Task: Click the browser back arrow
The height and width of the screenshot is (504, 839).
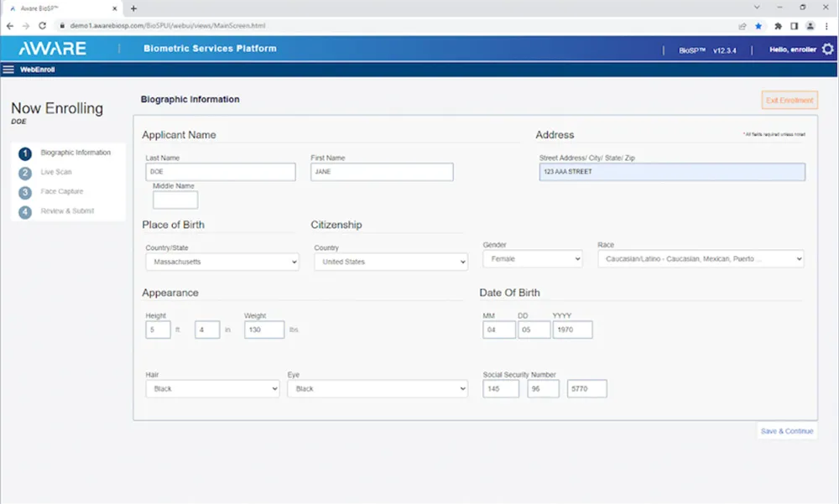Action: (x=10, y=26)
